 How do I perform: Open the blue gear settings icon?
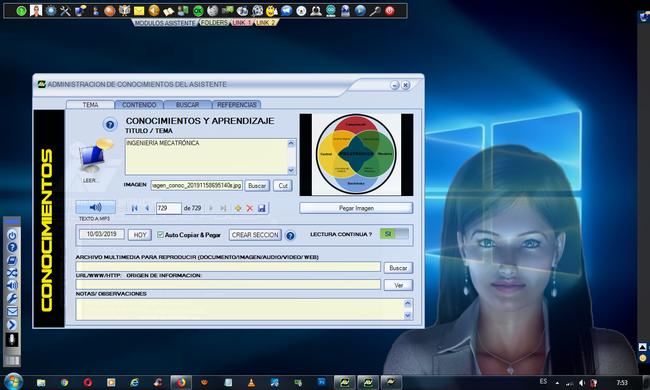tap(51, 11)
